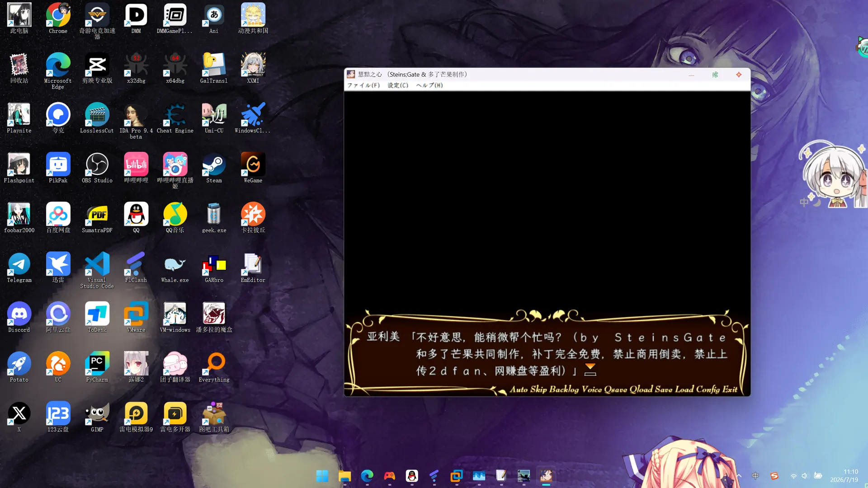Click the GIMP desktop icon

click(x=97, y=417)
